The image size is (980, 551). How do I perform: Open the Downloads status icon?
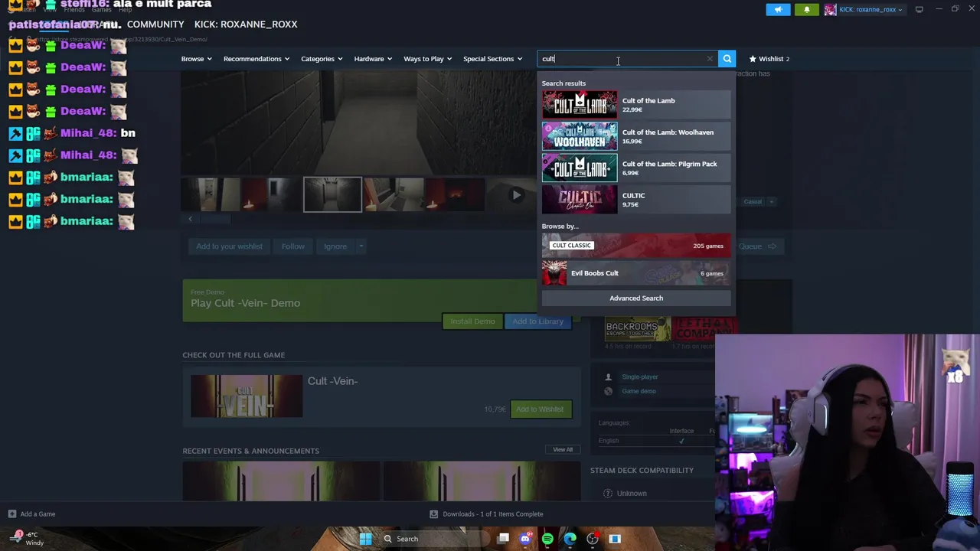433,514
